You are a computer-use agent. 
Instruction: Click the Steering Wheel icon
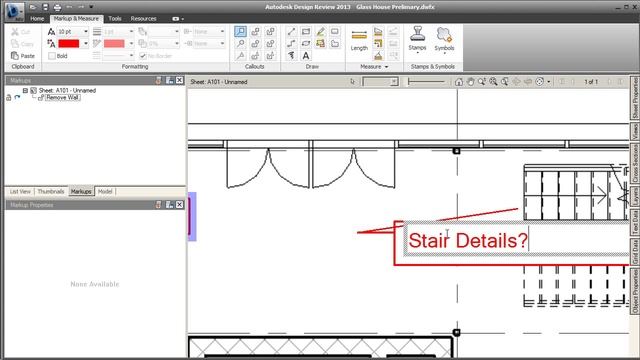[x=540, y=82]
